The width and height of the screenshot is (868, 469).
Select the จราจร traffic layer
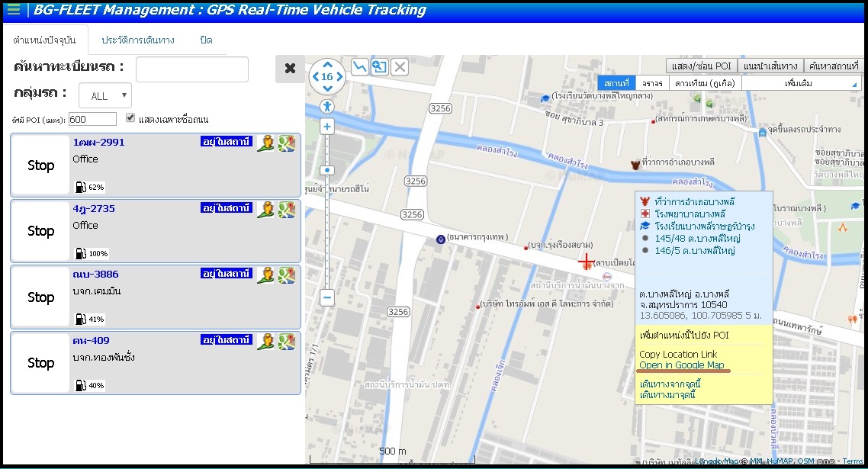652,83
